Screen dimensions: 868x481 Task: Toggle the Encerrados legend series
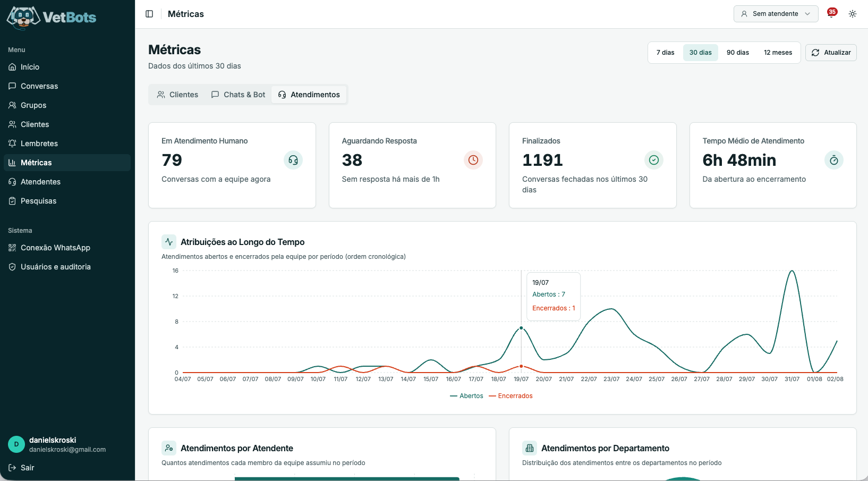pos(510,396)
